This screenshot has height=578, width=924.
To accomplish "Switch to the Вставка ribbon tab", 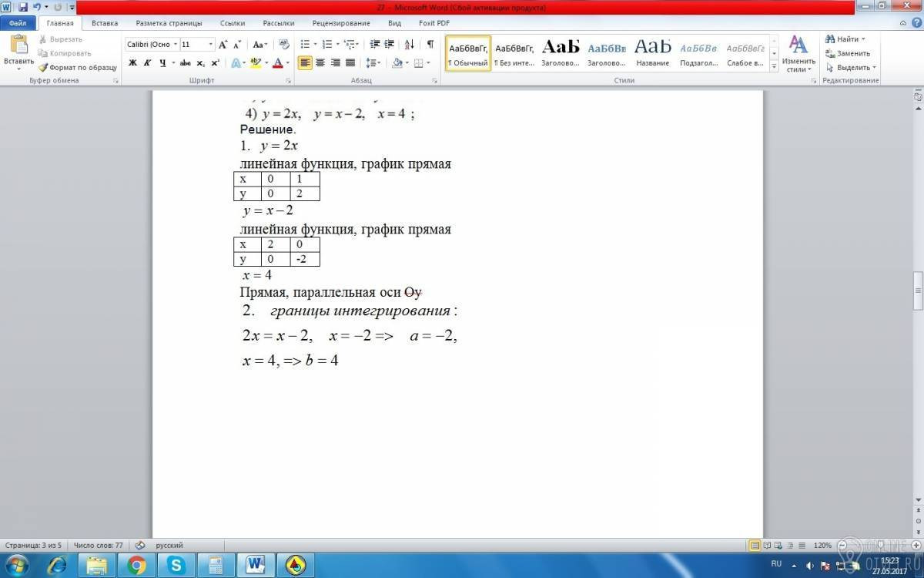I will click(105, 23).
